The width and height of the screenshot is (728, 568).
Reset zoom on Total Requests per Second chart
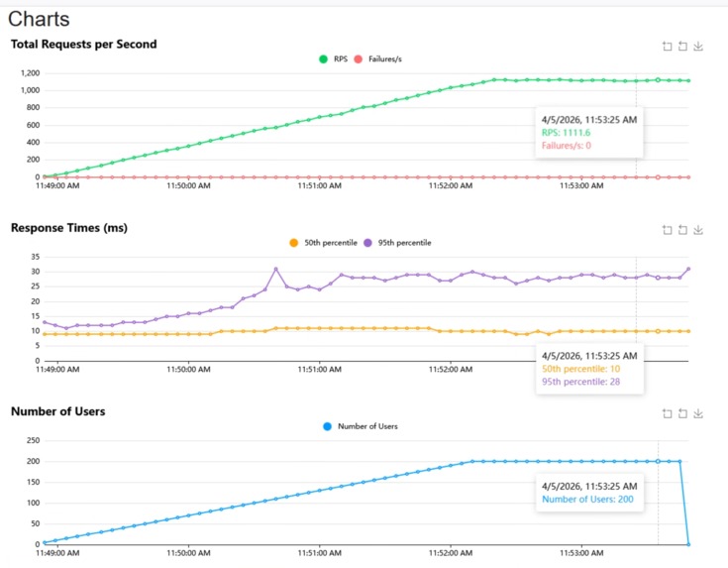pos(682,46)
